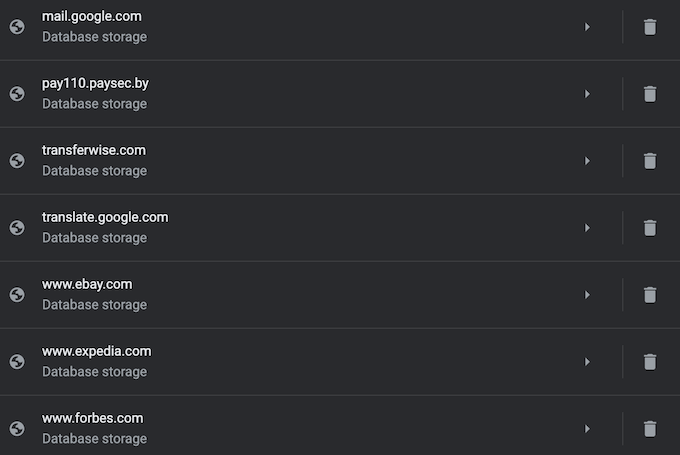Expand transferwise.com details arrow

[587, 161]
